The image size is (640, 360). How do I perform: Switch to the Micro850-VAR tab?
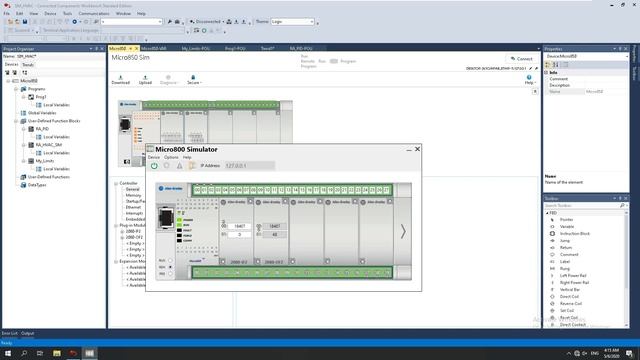[x=153, y=48]
